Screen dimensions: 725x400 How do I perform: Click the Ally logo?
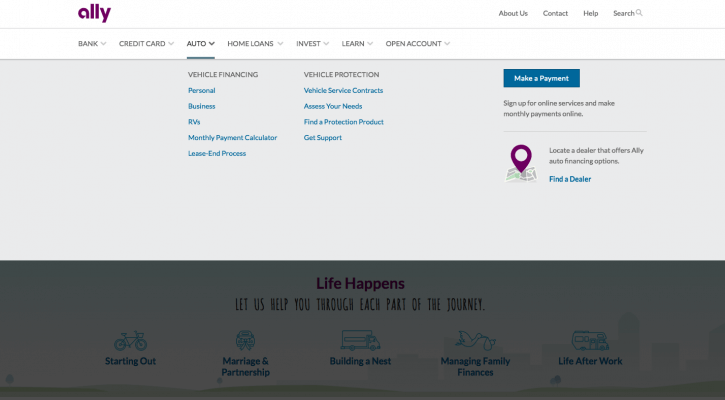94,13
